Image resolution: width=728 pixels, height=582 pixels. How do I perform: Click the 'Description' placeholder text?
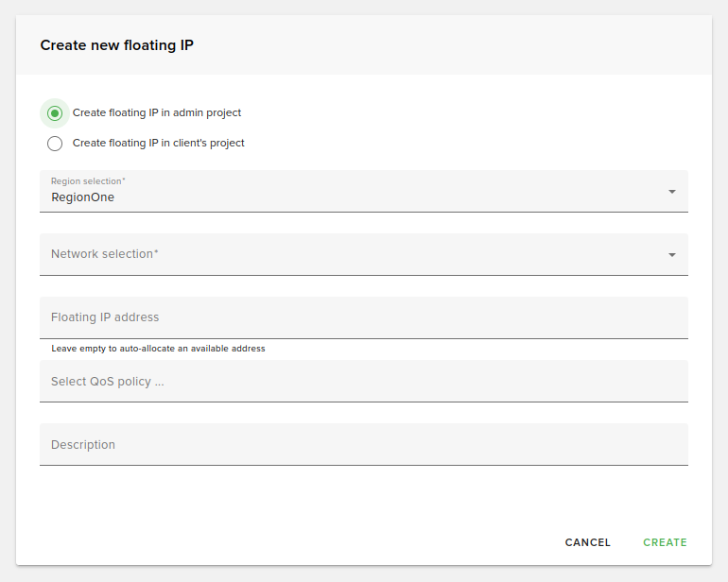point(83,445)
